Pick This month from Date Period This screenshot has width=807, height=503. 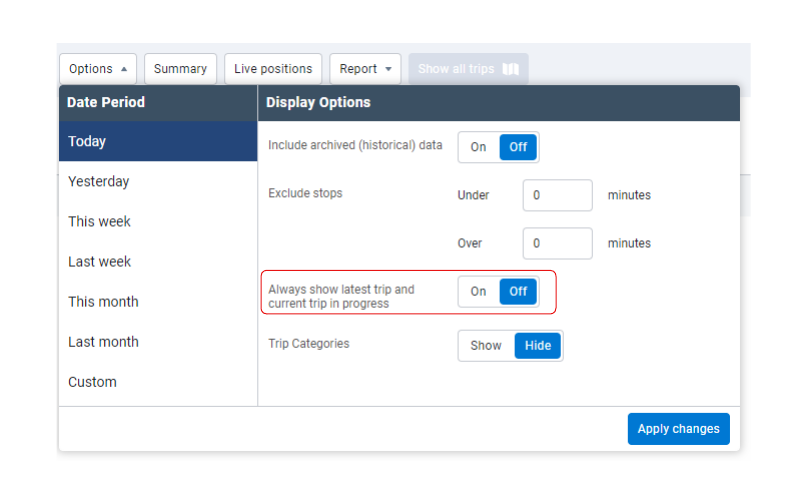(x=158, y=301)
